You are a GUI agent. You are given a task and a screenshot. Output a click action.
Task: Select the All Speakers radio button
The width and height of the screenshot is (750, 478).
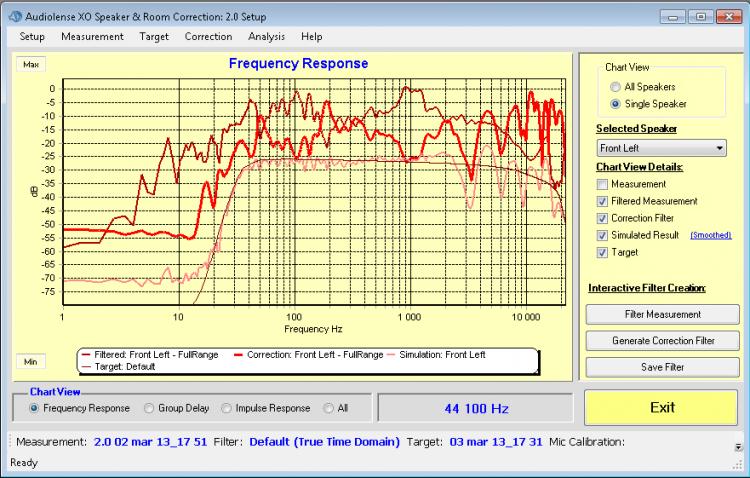[615, 87]
